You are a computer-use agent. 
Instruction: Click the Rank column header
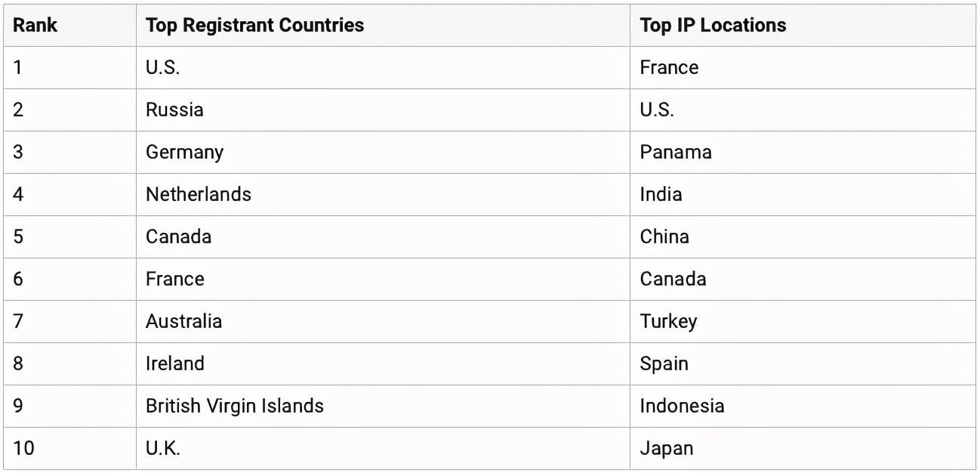35,25
